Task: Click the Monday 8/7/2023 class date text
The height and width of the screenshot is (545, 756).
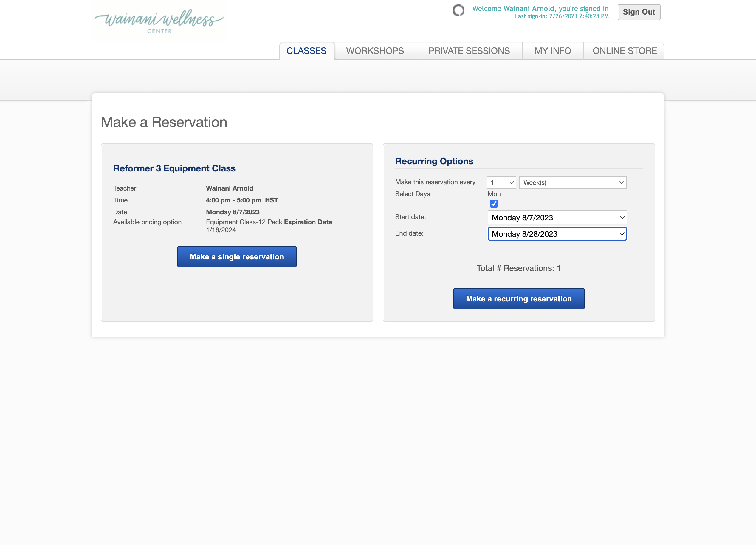Action: tap(233, 212)
